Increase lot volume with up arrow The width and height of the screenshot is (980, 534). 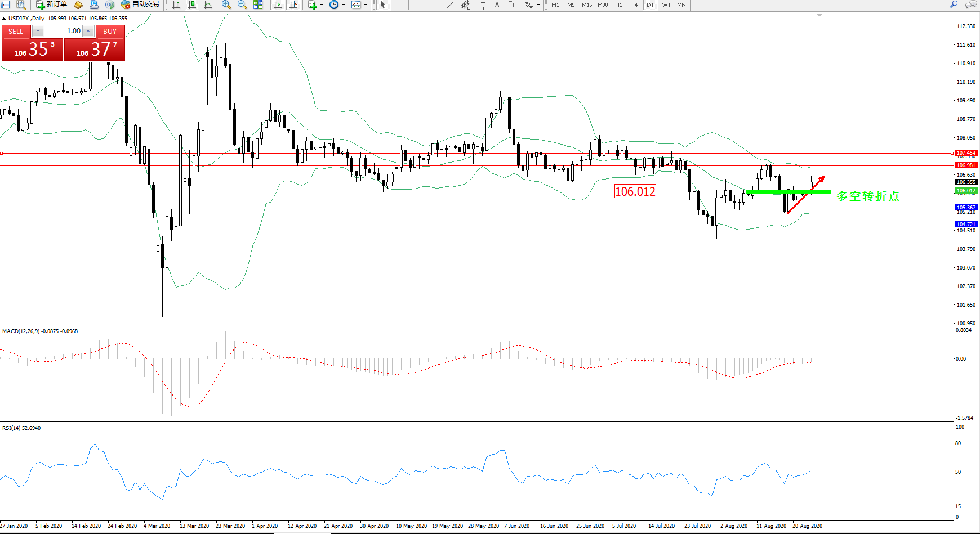(88, 31)
